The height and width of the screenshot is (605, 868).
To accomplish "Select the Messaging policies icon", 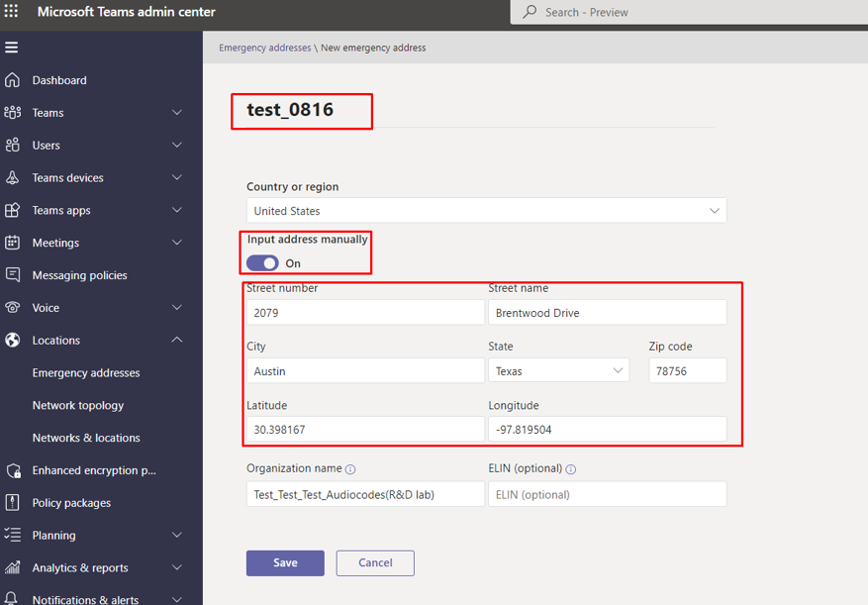I will [12, 275].
